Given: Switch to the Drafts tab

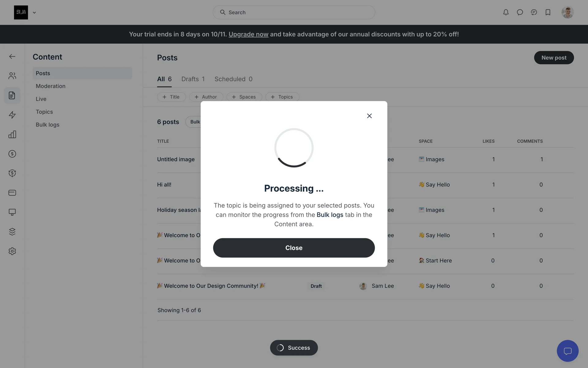Looking at the screenshot, I should pyautogui.click(x=193, y=79).
